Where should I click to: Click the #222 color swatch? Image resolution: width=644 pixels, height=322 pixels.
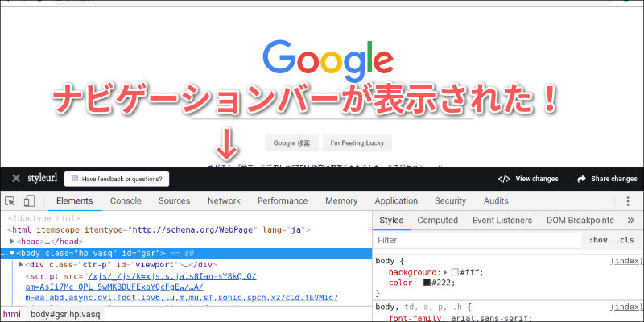427,283
